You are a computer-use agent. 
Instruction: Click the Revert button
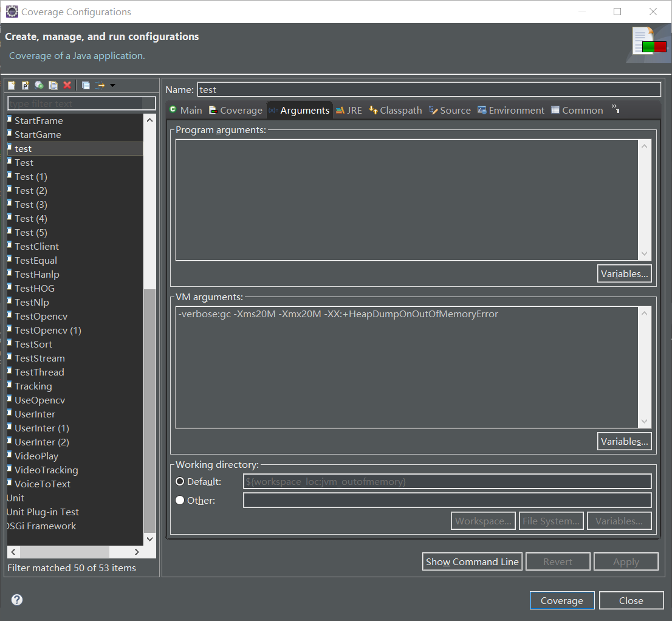point(558,561)
